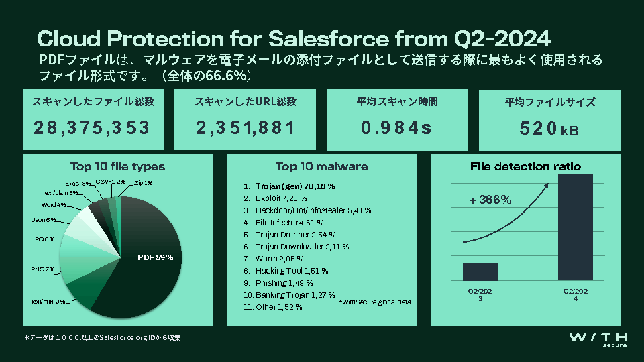Click the 2,351,881 scanned URLs figure
Screen dimensions: 644x362
[246, 127]
